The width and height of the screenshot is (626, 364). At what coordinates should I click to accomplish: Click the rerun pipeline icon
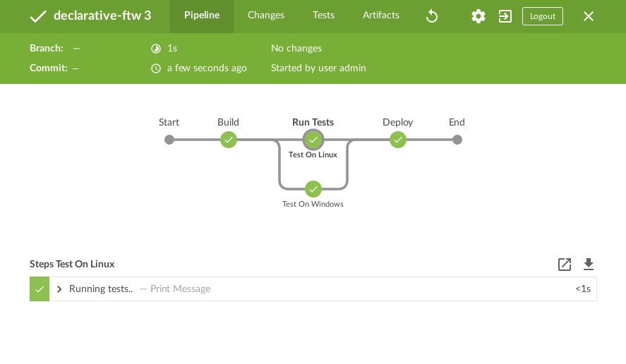point(433,16)
